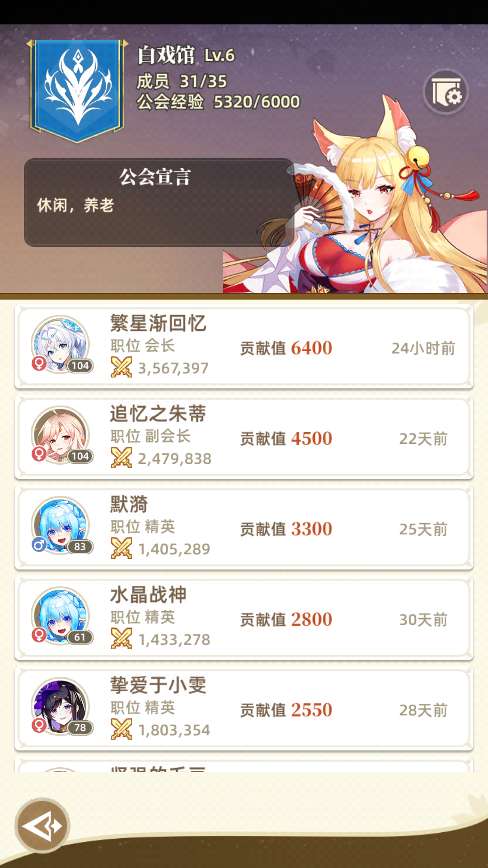
Task: Open 追忆之朱蒂 avatar portrait
Action: click(60, 435)
